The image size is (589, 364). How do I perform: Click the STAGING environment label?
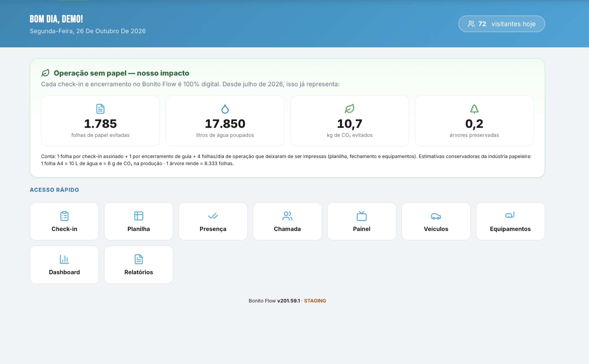pos(315,301)
